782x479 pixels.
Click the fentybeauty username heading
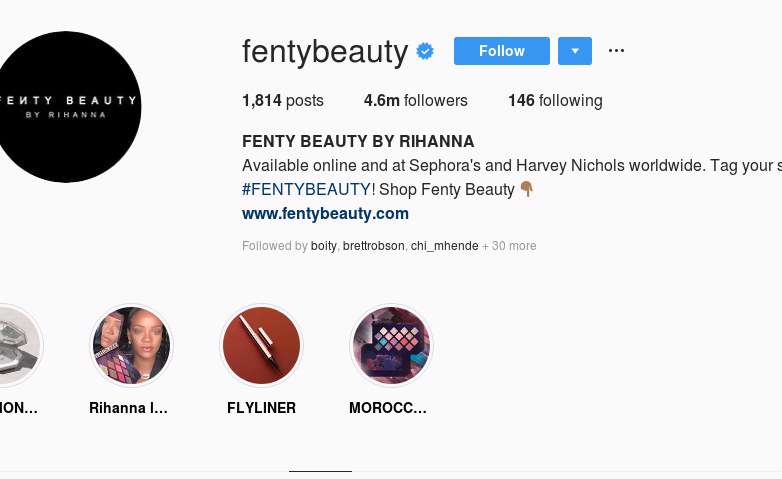click(x=325, y=51)
